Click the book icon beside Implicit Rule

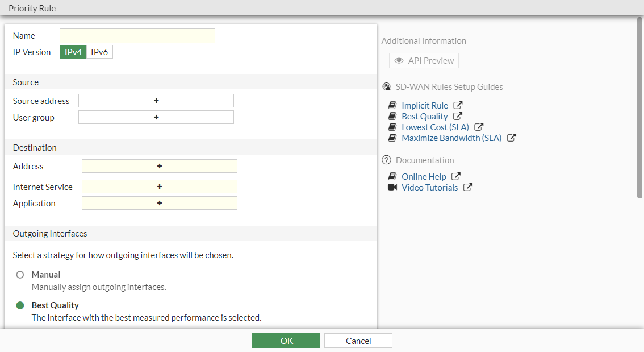392,106
